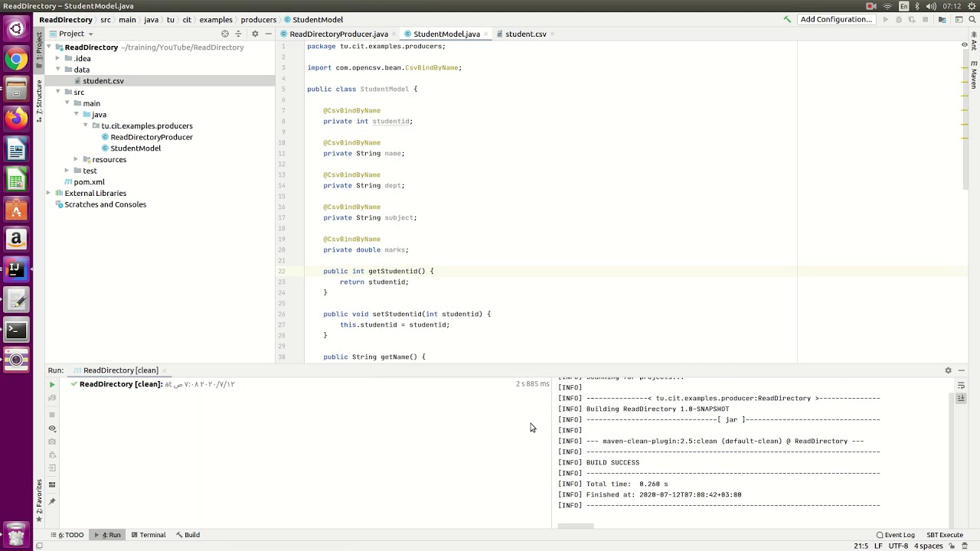Click the scroll-to-end icon in console
This screenshot has height=551, width=980.
coord(961,398)
